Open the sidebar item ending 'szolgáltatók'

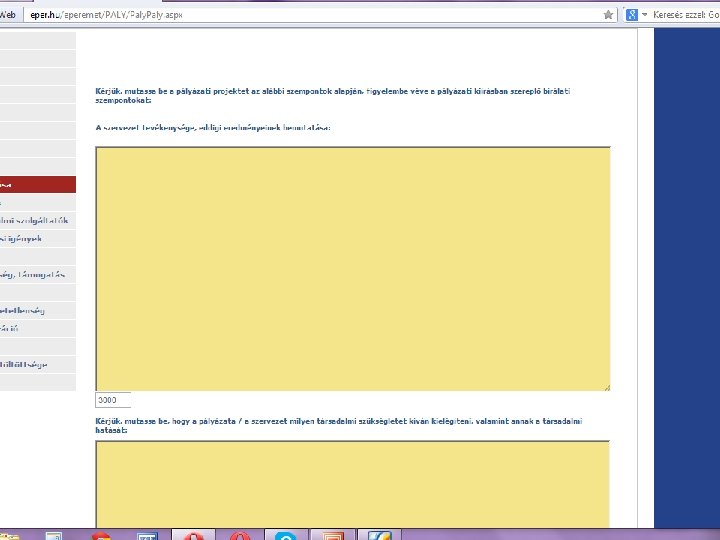click(38, 220)
